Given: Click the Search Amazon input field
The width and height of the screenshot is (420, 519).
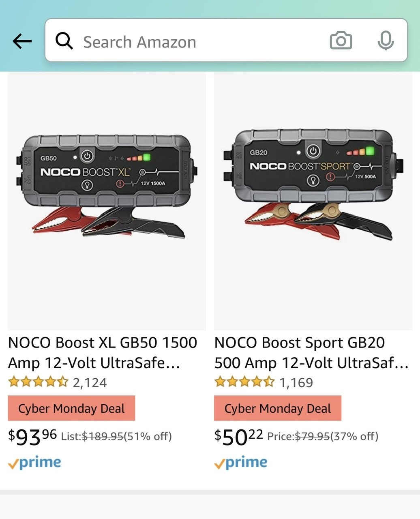Looking at the screenshot, I should coord(226,41).
